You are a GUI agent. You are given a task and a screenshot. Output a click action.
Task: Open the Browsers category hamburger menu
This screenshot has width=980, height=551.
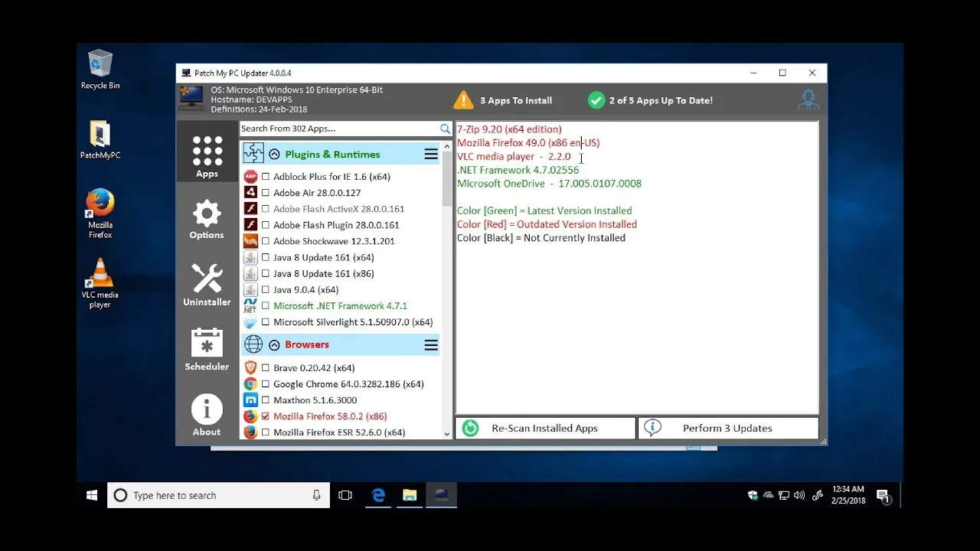tap(431, 345)
